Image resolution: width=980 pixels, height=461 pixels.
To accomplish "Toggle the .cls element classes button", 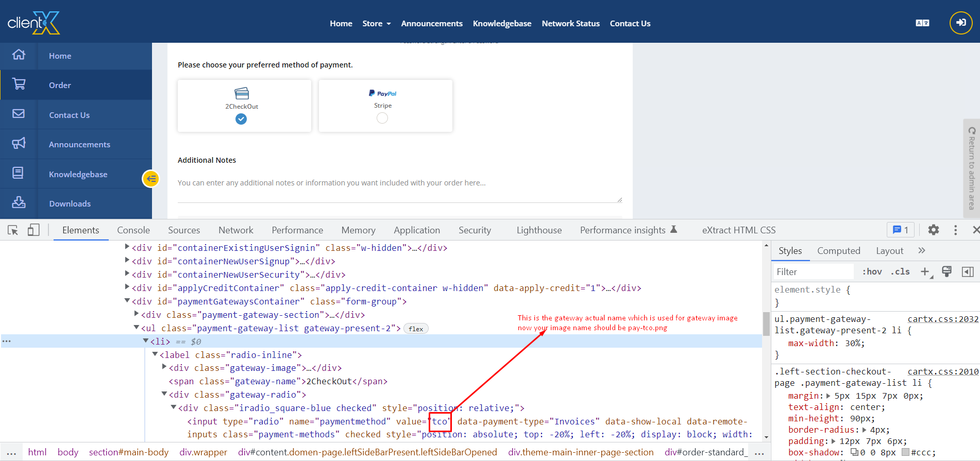I will tap(900, 271).
